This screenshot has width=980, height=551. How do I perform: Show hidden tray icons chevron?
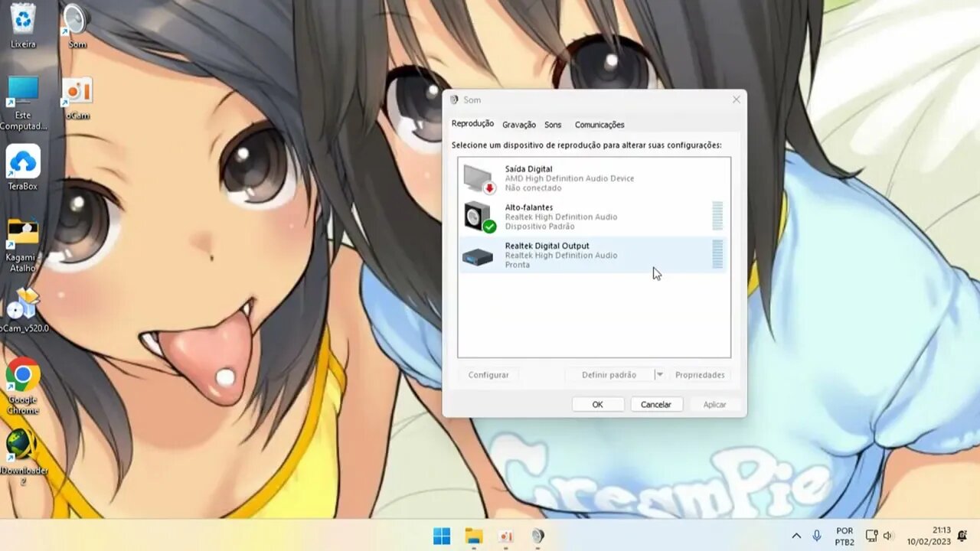point(796,536)
